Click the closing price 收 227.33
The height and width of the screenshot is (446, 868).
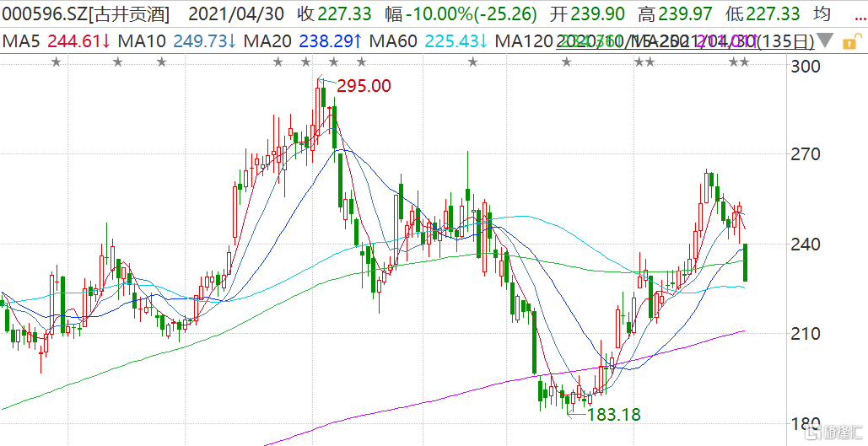click(334, 14)
